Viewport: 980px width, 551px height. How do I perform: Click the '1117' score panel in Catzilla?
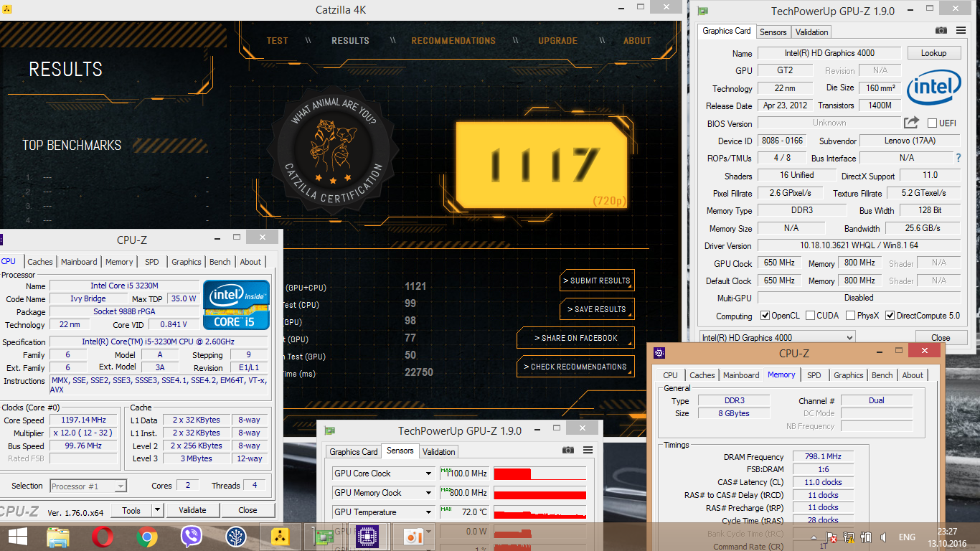click(x=542, y=164)
